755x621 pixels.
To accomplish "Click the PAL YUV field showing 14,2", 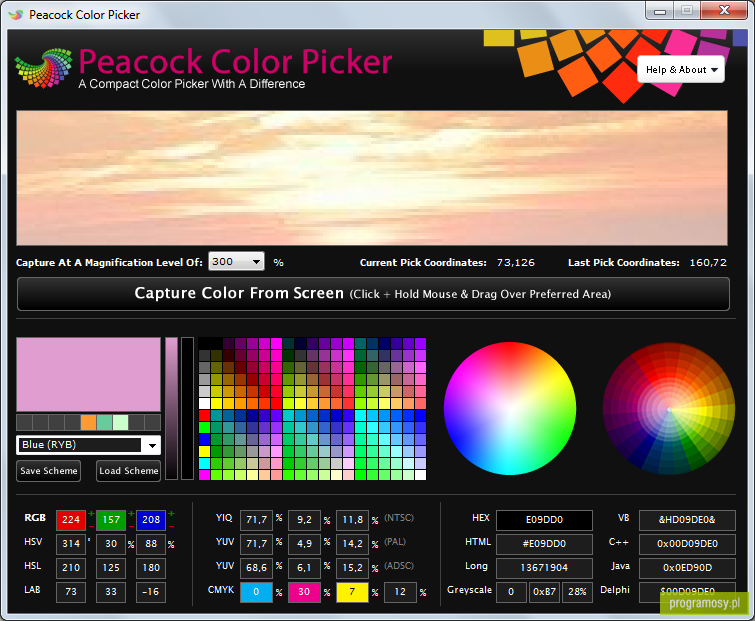I will click(x=352, y=544).
